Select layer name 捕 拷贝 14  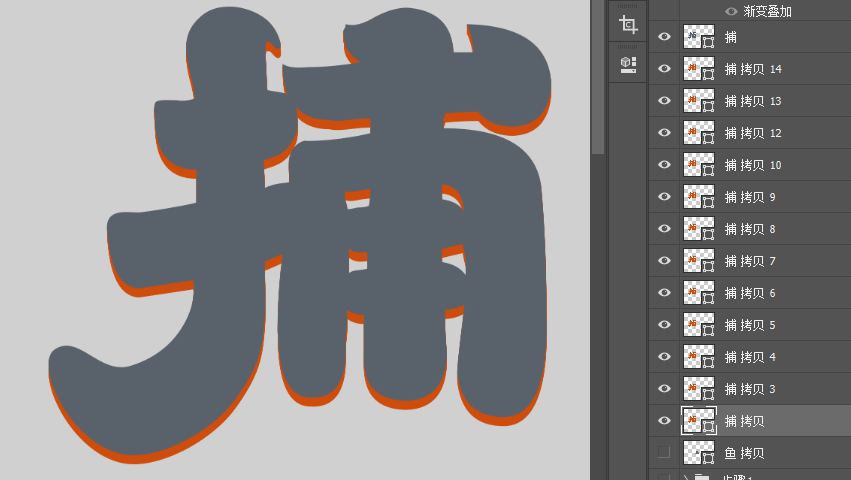pyautogui.click(x=753, y=69)
